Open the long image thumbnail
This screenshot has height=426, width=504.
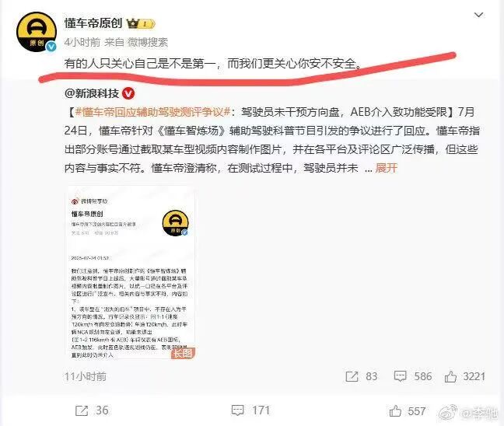pos(130,272)
